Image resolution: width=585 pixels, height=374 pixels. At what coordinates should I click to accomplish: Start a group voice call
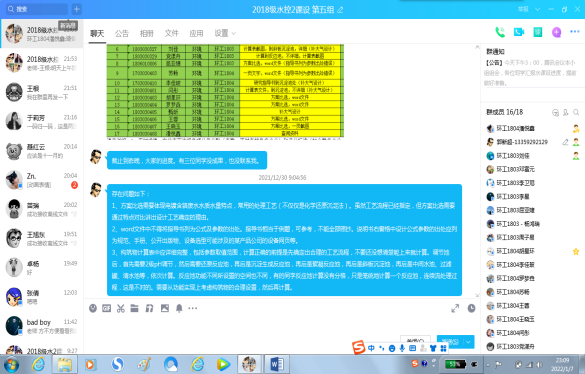500,32
